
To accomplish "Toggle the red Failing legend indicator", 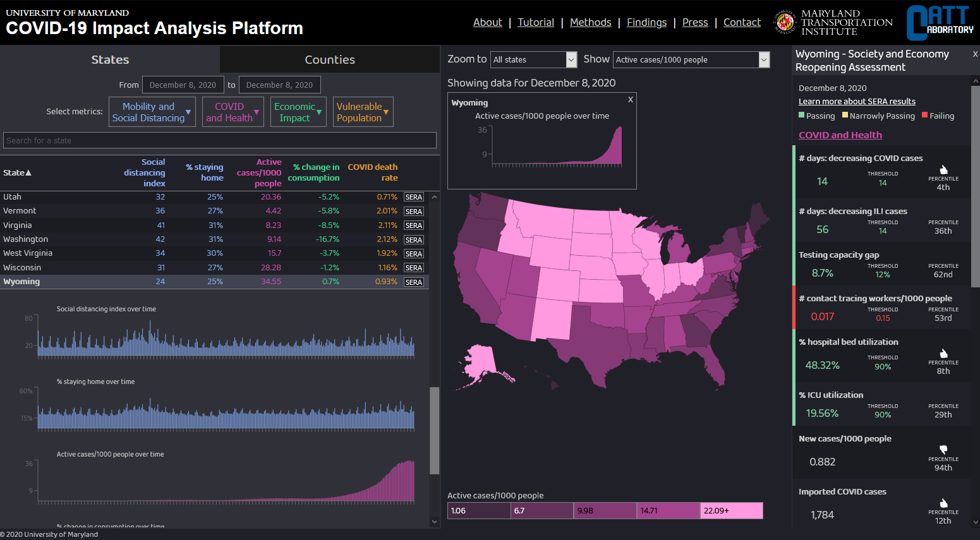I will tap(924, 116).
